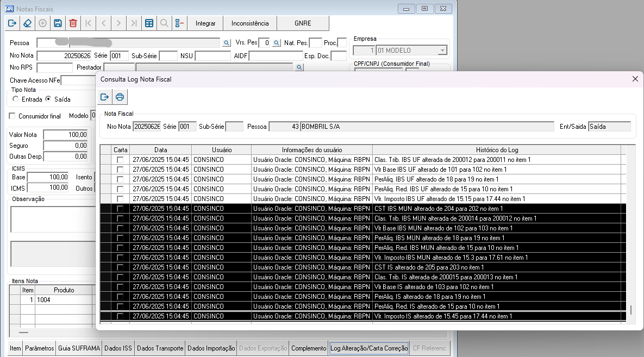Click the AIDF input field
Screen dimensions: 644x357
[x=276, y=56]
